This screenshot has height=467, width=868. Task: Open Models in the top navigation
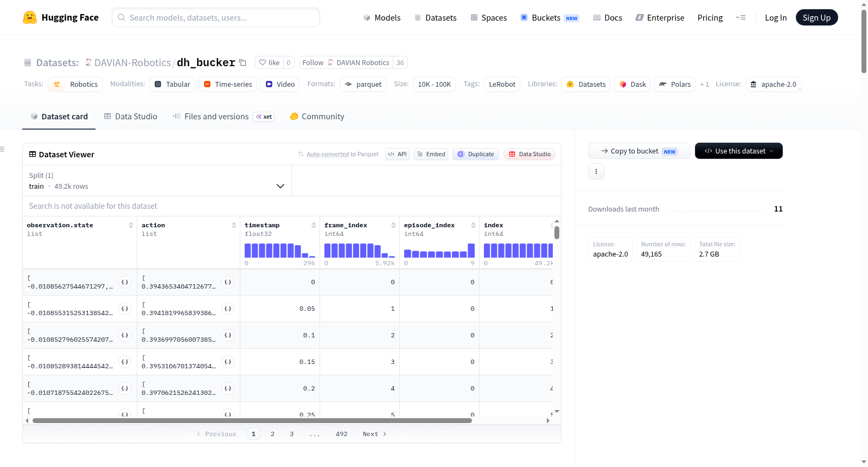(382, 18)
